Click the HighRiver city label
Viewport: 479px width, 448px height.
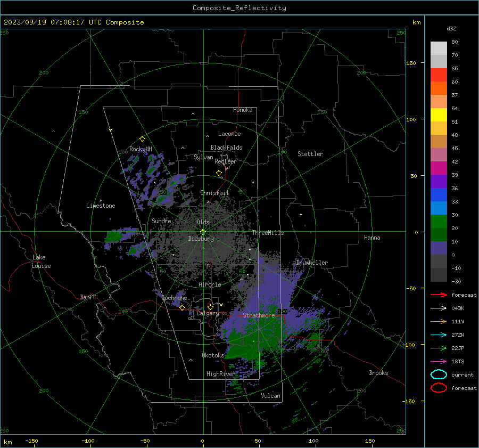[x=220, y=374]
